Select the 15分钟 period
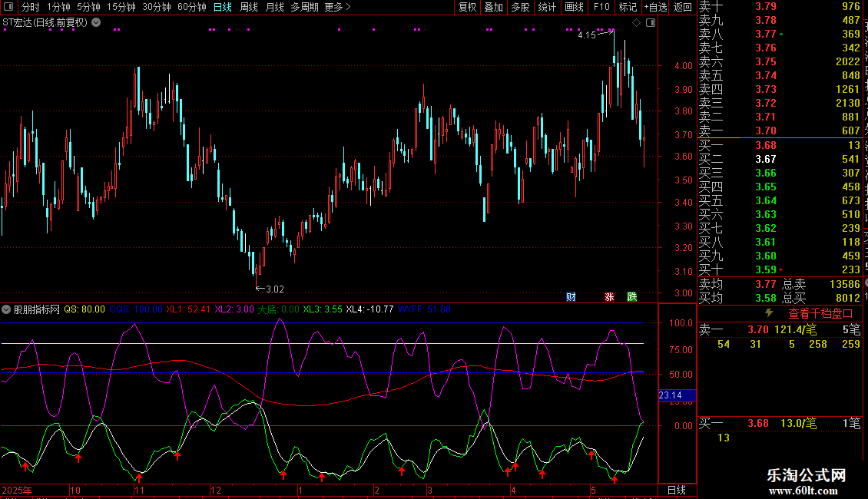Image resolution: width=868 pixels, height=499 pixels. (121, 7)
